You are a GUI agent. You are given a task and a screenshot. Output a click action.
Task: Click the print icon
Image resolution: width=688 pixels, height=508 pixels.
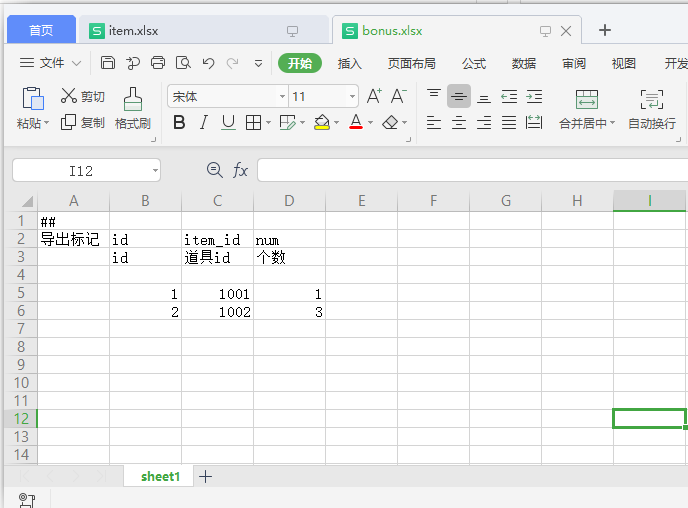coord(158,63)
